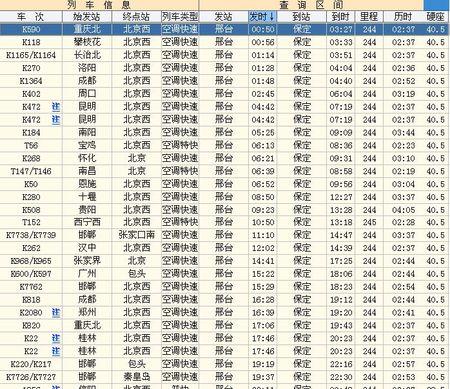
Task: Select train number K402
Action: click(31, 94)
